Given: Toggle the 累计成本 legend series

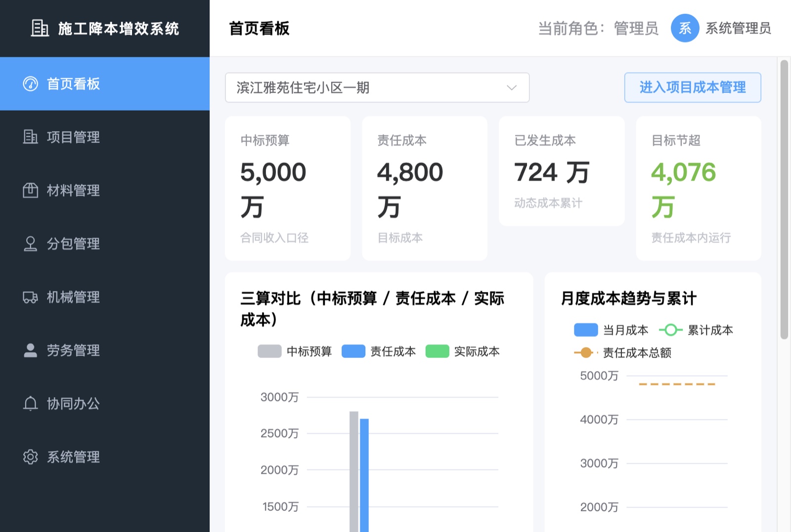Looking at the screenshot, I should (696, 330).
